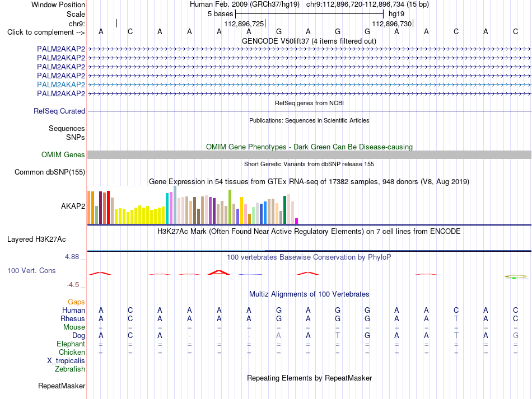Click the orange Gaps label
The height and width of the screenshot is (399, 532).
coord(76,302)
